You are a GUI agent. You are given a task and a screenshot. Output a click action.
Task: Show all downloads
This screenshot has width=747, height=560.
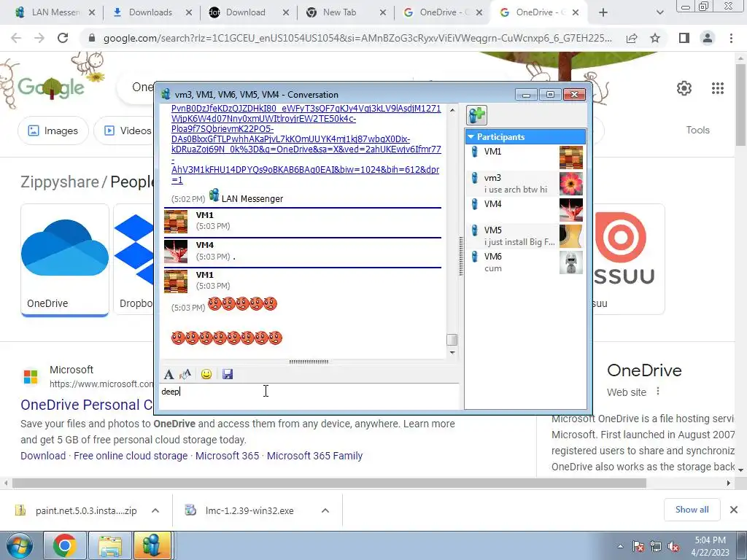(x=692, y=510)
